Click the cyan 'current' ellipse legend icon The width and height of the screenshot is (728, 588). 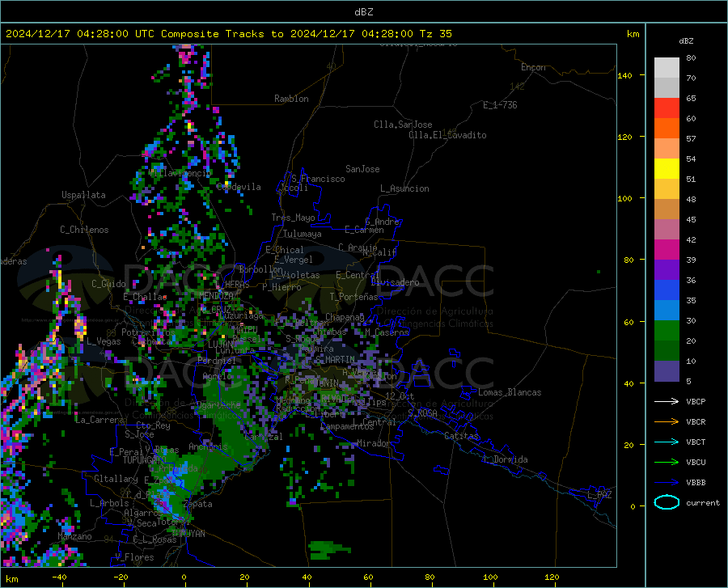667,502
